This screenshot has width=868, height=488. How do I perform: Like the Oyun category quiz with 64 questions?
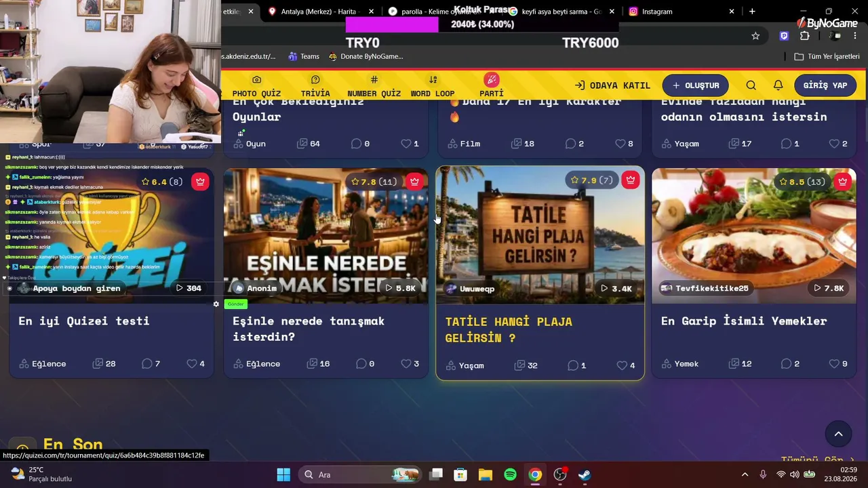pyautogui.click(x=410, y=144)
